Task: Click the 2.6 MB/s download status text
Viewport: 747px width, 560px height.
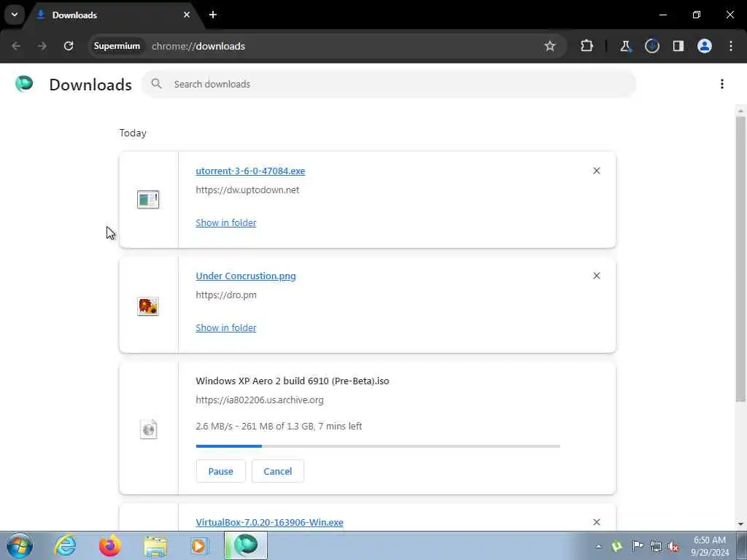Action: 279,426
